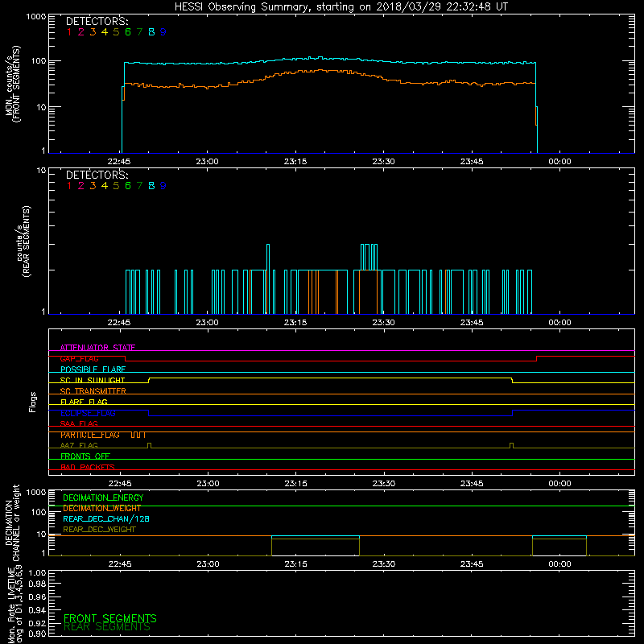The width and height of the screenshot is (644, 644).
Task: Click detector 1 in the front segments legend
Action: [69, 32]
